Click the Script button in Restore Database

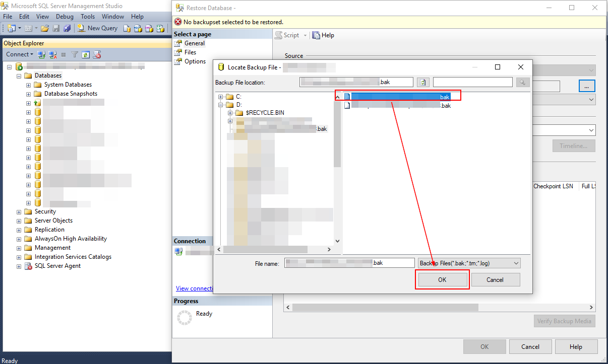click(x=287, y=35)
